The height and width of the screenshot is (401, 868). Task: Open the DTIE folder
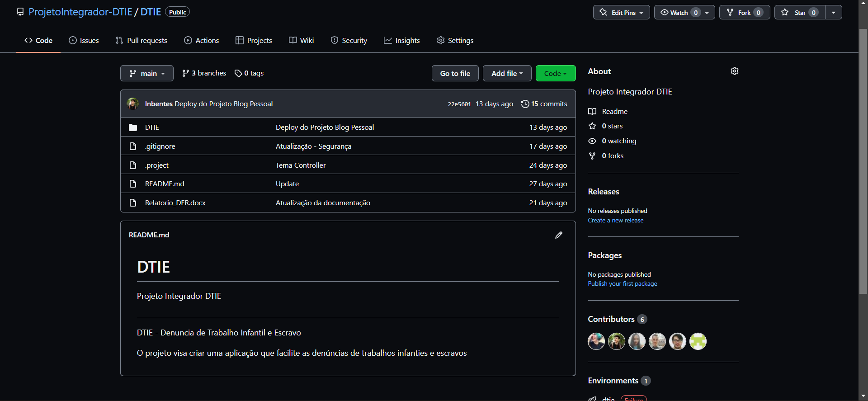[x=152, y=127]
